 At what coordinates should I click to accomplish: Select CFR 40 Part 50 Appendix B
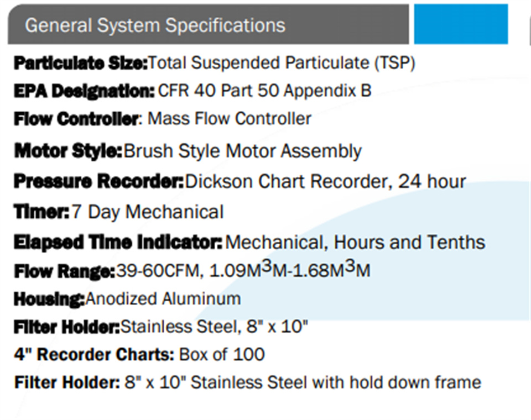coord(265,91)
